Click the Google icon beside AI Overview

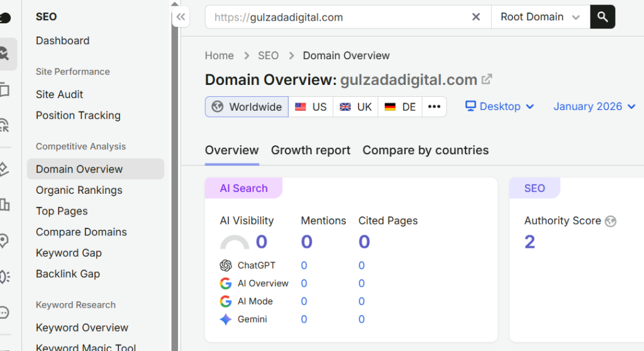(226, 283)
